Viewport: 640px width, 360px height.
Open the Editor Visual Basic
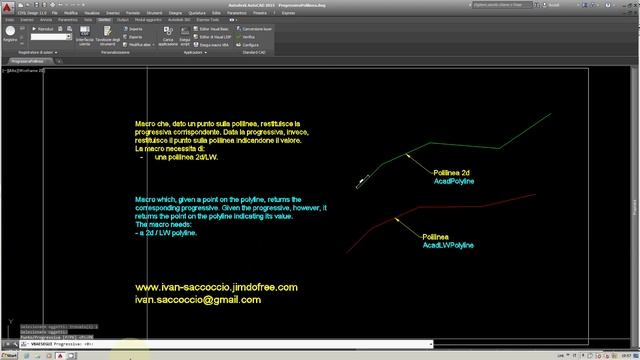(211, 29)
